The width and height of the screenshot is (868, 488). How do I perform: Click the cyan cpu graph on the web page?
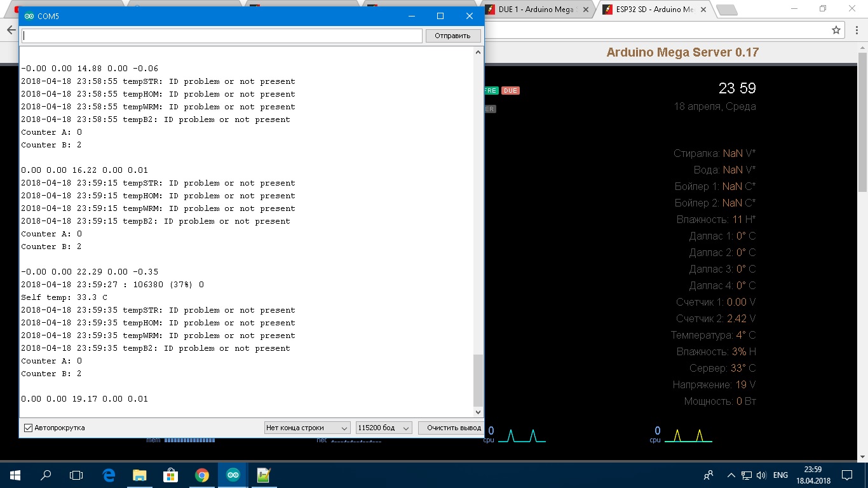521,435
